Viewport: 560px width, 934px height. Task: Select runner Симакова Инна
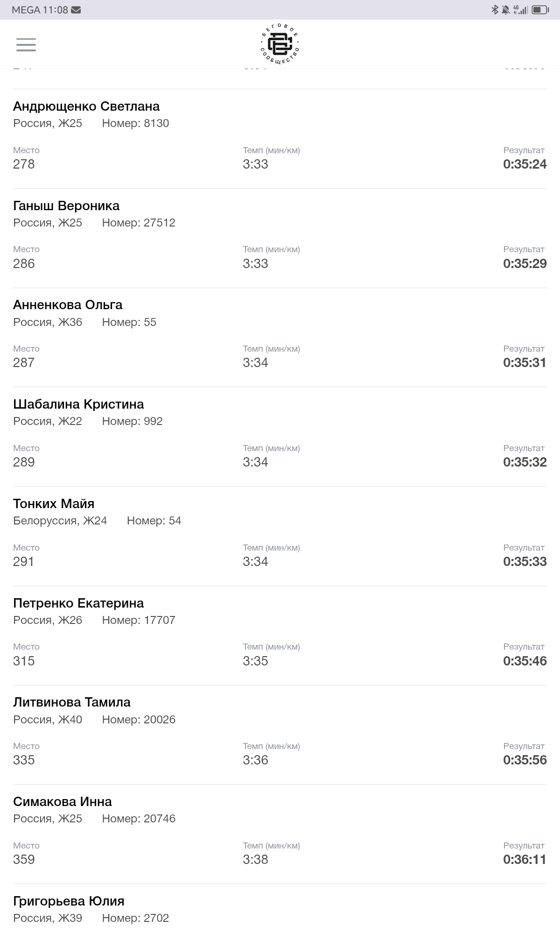[x=63, y=802]
